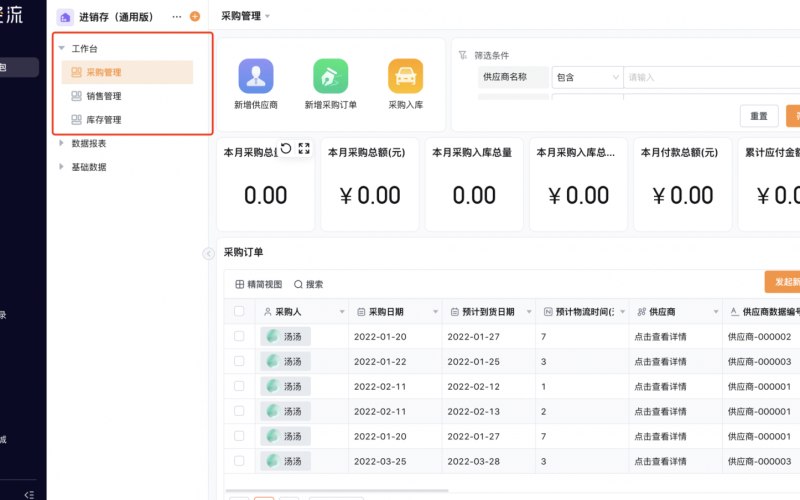Click the 重置 button
Image resolution: width=800 pixels, height=500 pixels.
click(759, 116)
